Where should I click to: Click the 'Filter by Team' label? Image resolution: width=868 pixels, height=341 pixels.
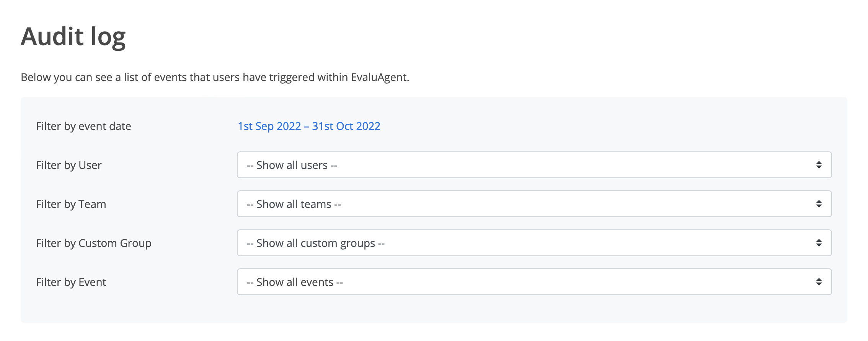tap(71, 204)
